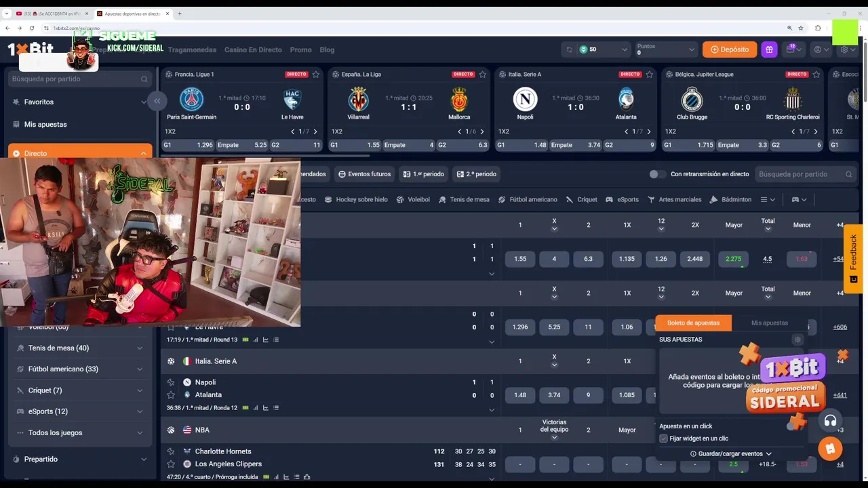Switch to Mis apuestas tab in bet slip

coord(769,323)
